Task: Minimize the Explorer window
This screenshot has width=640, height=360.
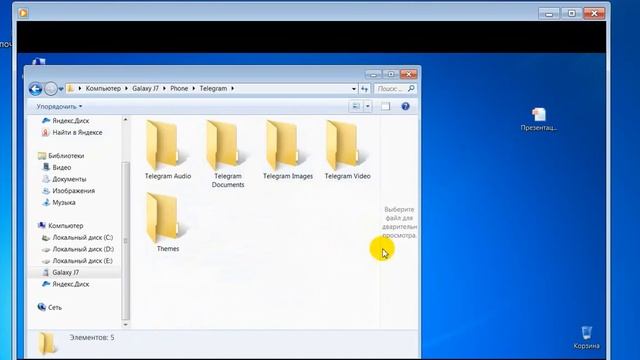Action: click(373, 74)
